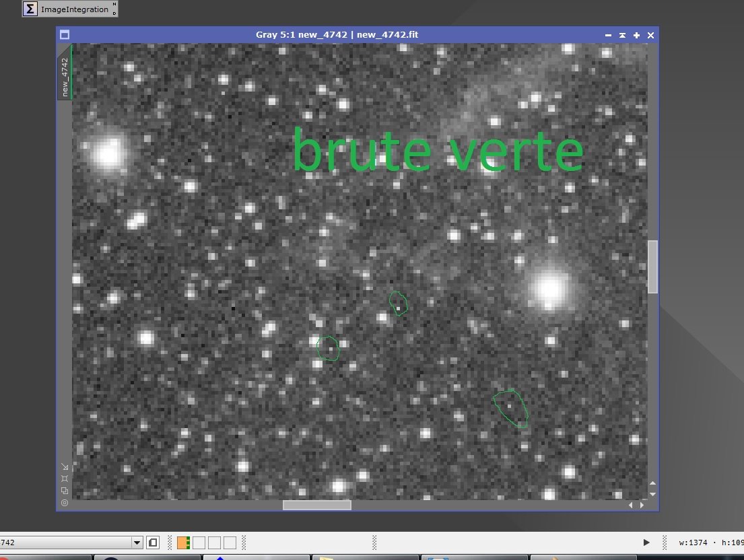Close the new_4742.fit image window
The width and height of the screenshot is (744, 560).
(651, 35)
